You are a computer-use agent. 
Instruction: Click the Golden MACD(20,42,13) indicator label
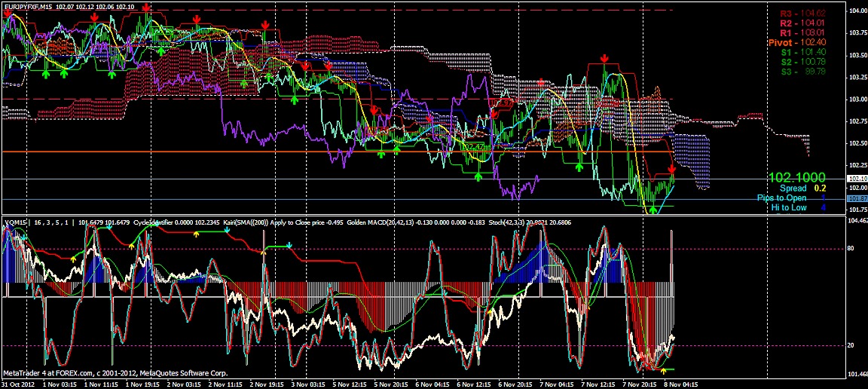[x=381, y=222]
